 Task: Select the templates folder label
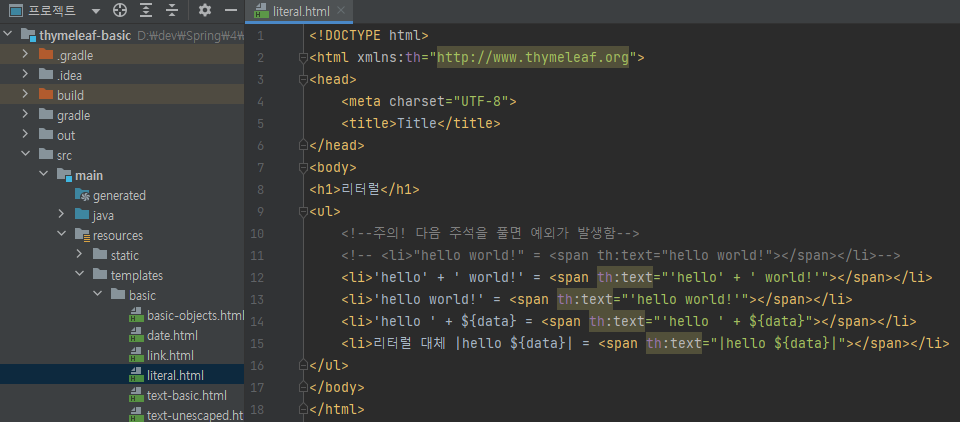click(137, 276)
